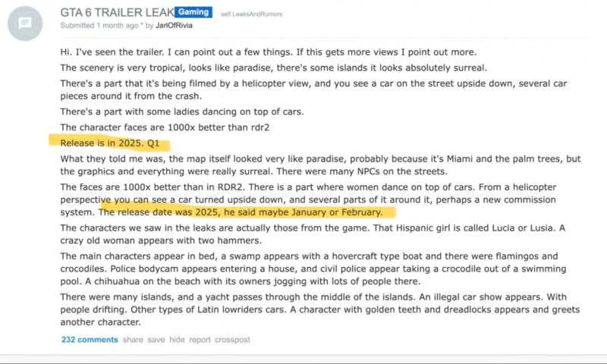Open the 232 comments link
Screen dimensions: 607x364
pyautogui.click(x=90, y=340)
